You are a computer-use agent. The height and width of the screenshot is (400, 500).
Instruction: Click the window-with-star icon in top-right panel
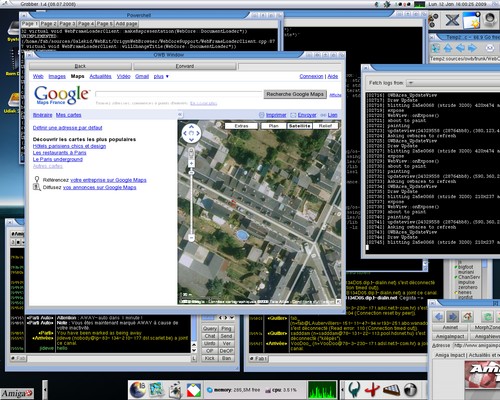tap(471, 20)
